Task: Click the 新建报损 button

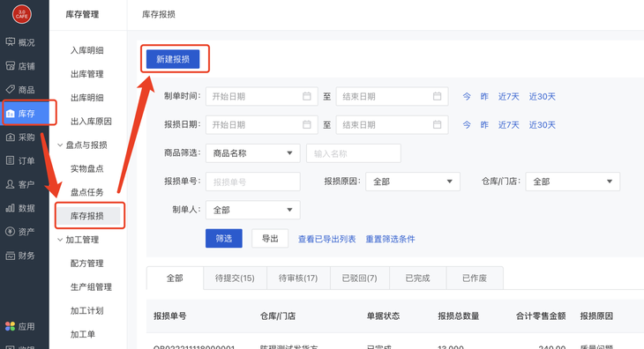Action: [173, 59]
